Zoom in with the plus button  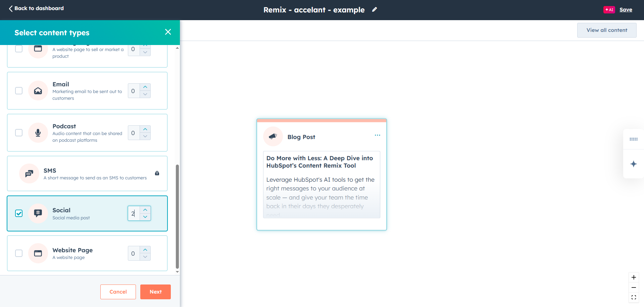[x=634, y=277]
